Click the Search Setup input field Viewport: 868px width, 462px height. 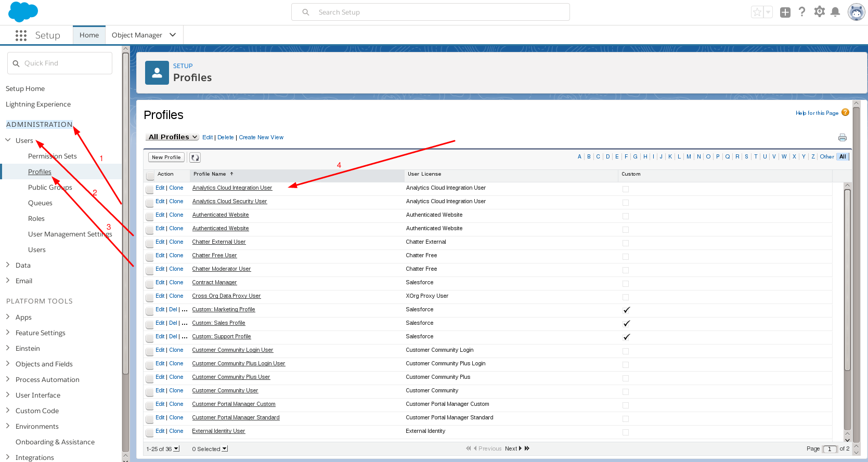(431, 12)
